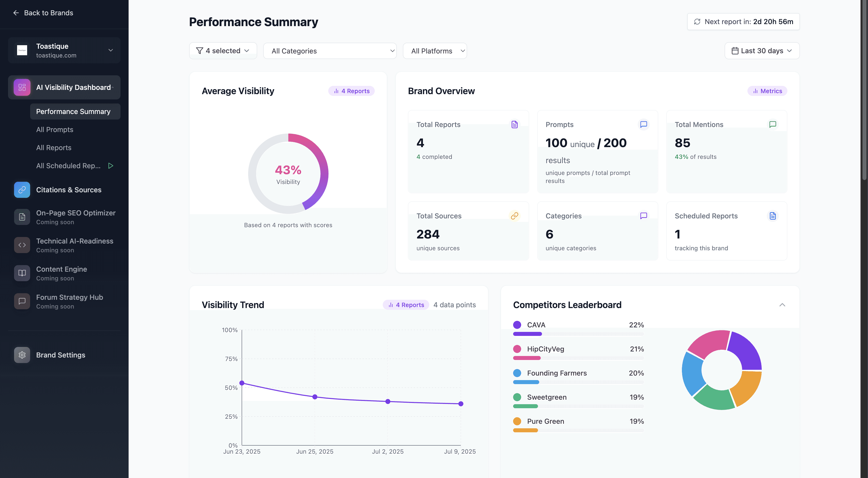Screen dimensions: 868x478
Task: Open All Reports in sidebar
Action: click(53, 148)
